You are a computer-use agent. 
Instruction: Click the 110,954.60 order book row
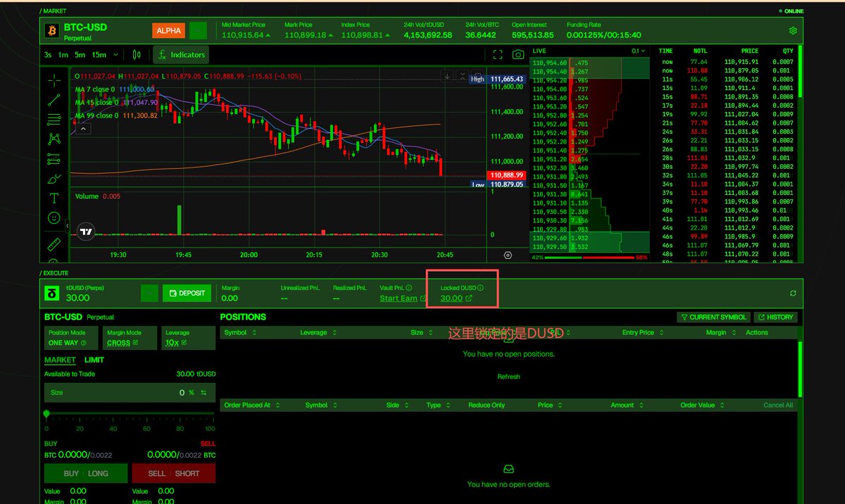589,63
